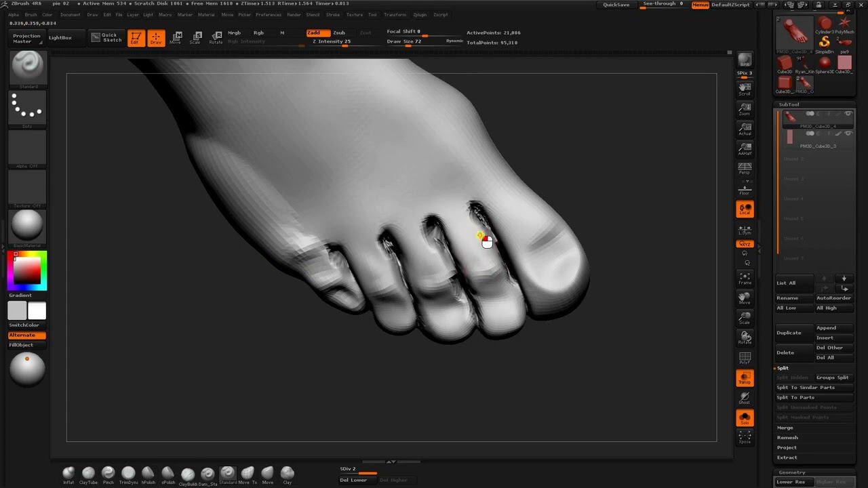Select the ClayTubes brush at bottom
The image size is (868, 488).
pos(89,474)
